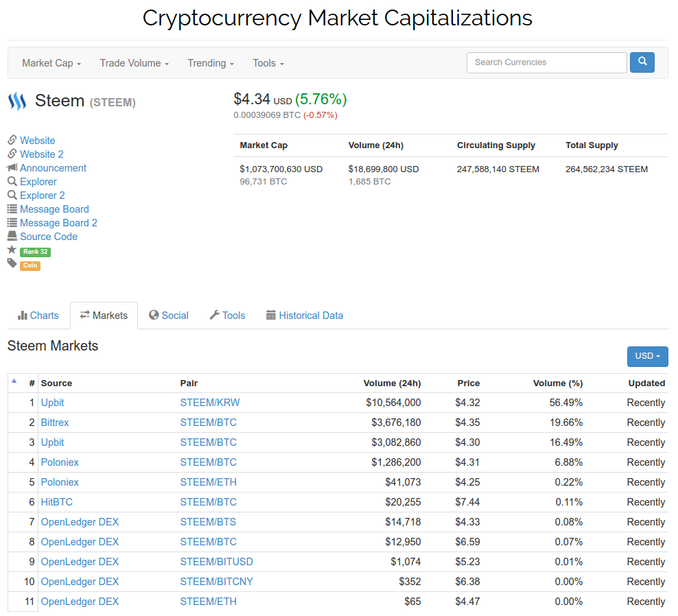Open the Explorer 2 link
678x616 pixels.
click(43, 196)
